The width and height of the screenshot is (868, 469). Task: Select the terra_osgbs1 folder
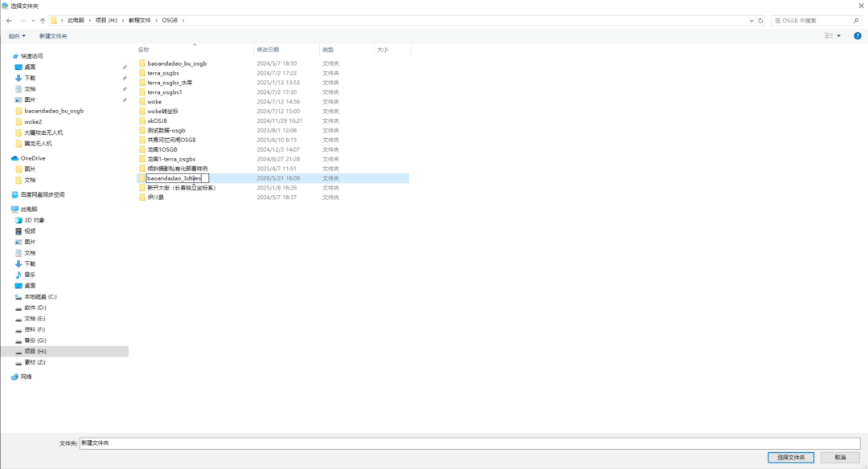(x=165, y=92)
